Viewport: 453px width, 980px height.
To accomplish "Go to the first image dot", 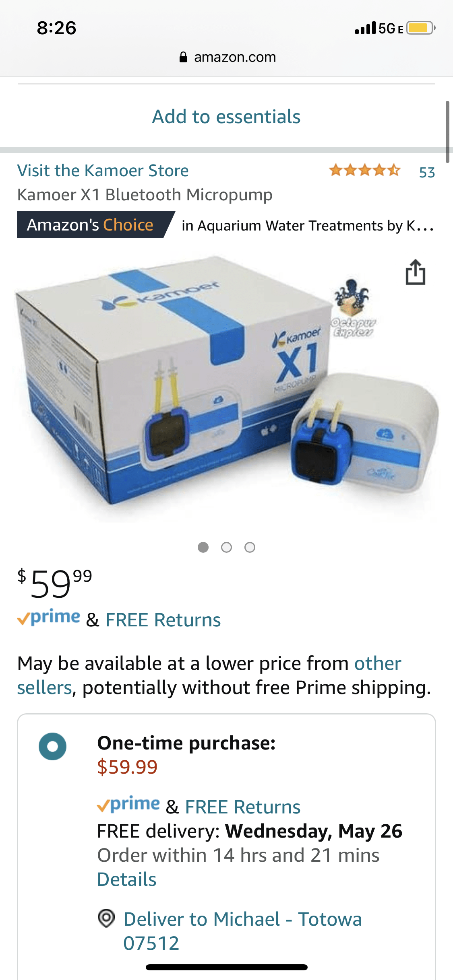I will pos(203,547).
